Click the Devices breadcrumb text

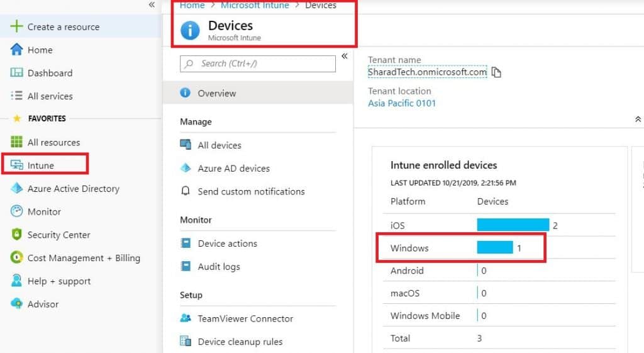click(320, 5)
